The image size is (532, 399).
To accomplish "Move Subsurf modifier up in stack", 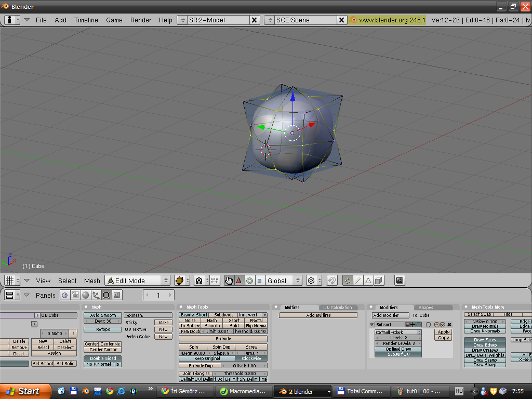I will point(436,325).
